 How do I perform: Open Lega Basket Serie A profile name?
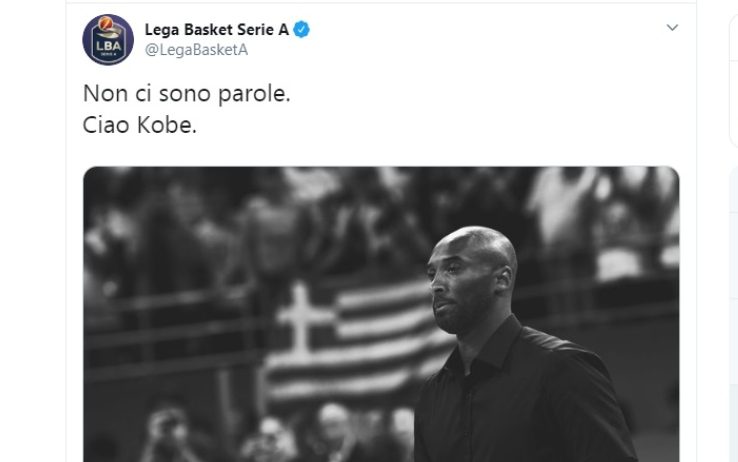tap(217, 30)
